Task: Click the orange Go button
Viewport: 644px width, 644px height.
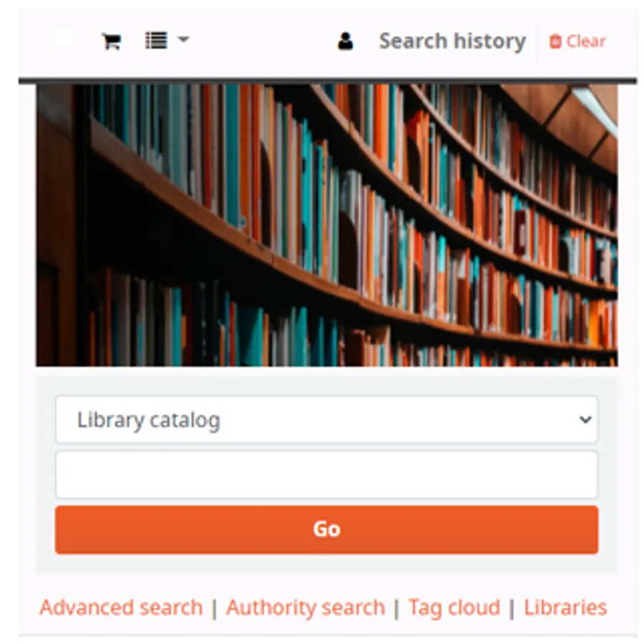Action: (326, 530)
